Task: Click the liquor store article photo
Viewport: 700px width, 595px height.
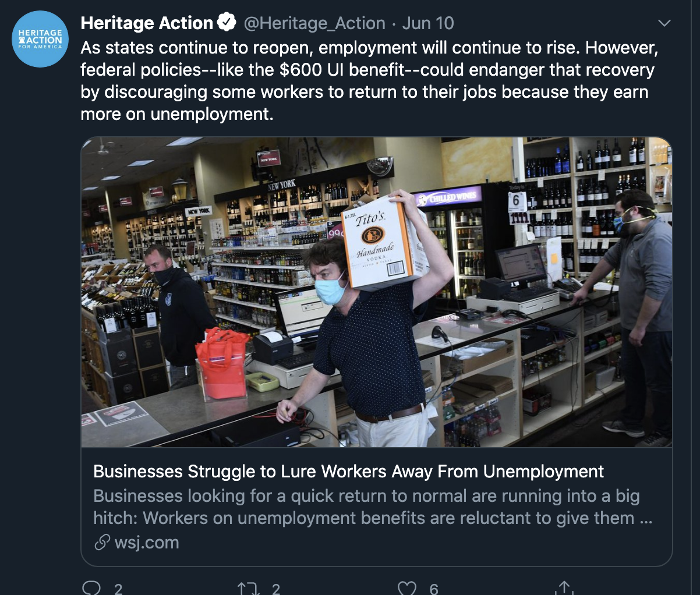Action: point(377,292)
